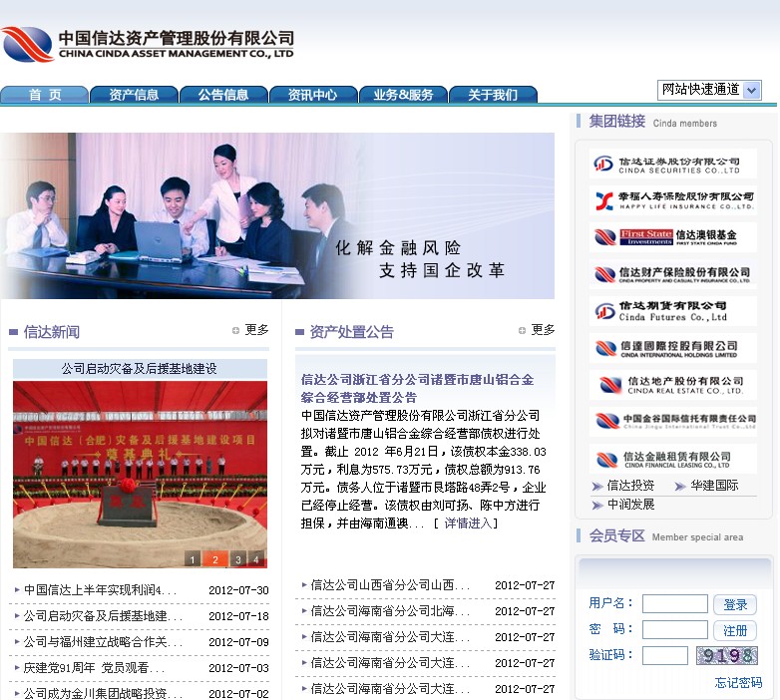Screen dimensions: 780x700
Task: Click the China Cinda company logo
Action: 149,44
